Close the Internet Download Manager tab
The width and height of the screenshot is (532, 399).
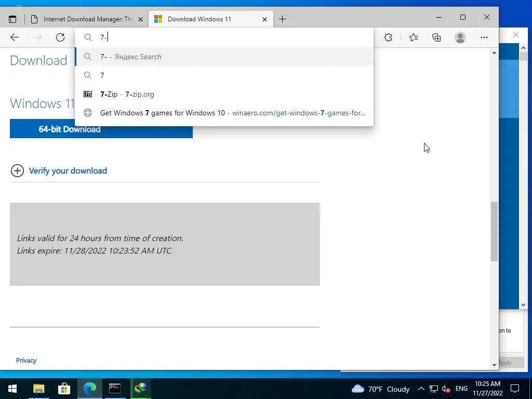141,20
